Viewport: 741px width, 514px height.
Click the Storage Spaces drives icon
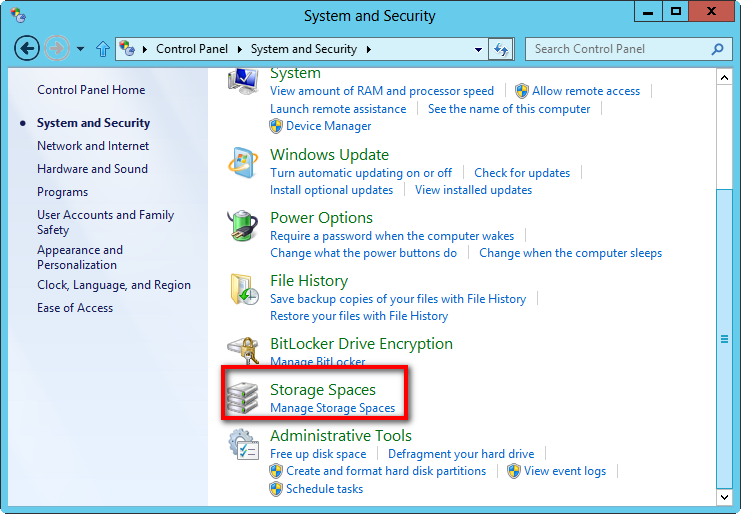click(242, 398)
